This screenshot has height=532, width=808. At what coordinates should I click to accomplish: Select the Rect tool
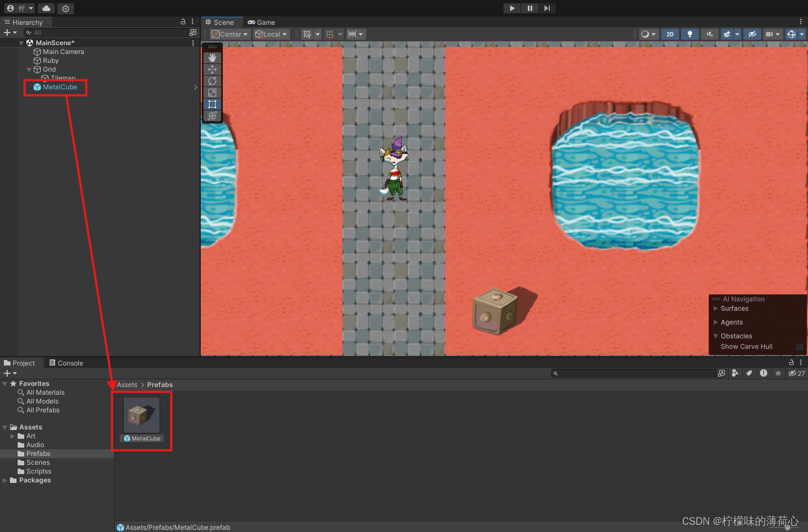[212, 104]
